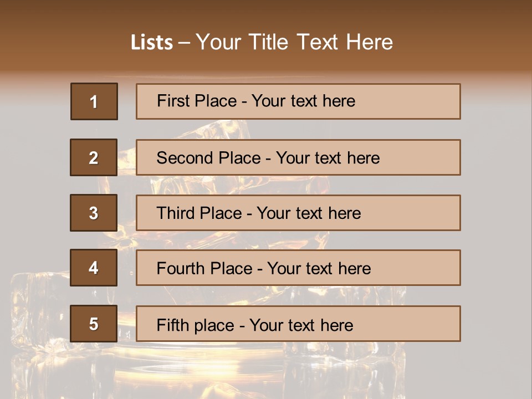Click the words "Fourth Place" in the list
Screen dimensions: 532x399
point(203,269)
